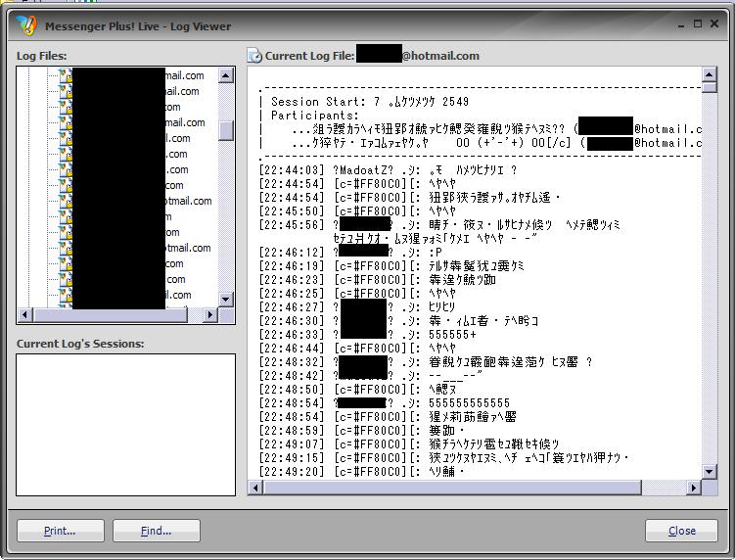
Task: Select the second log file icon in Log Files
Action: 66,91
